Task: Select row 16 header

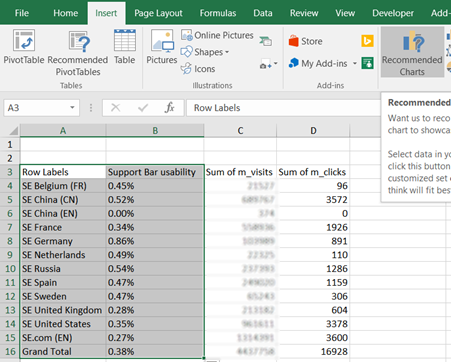Action: tap(10, 351)
